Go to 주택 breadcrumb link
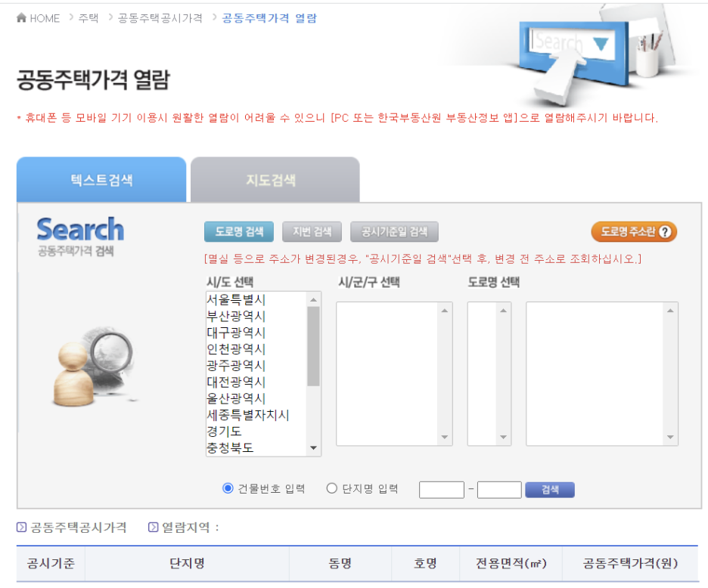This screenshot has width=708, height=588. pyautogui.click(x=88, y=18)
